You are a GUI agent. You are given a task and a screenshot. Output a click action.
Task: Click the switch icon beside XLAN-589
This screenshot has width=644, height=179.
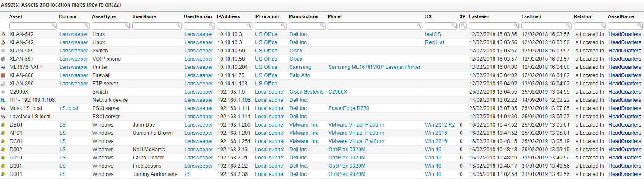(3, 51)
